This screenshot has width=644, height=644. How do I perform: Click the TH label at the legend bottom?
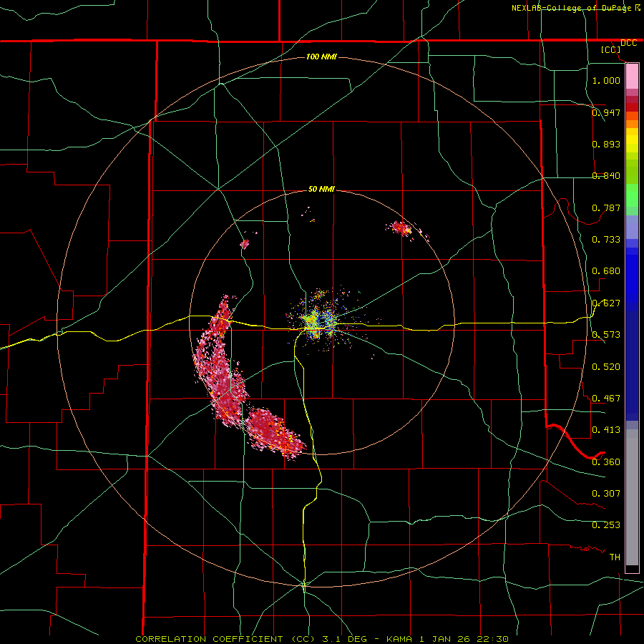click(615, 557)
